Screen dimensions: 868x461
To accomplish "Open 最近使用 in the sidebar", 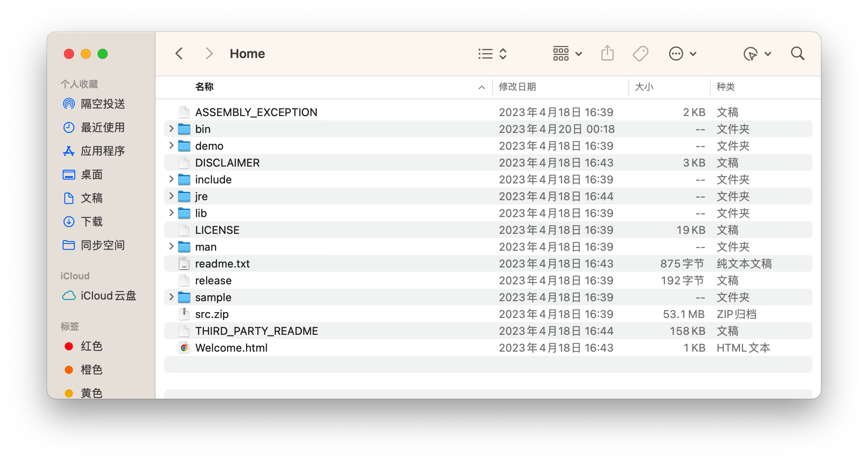I will [x=94, y=127].
